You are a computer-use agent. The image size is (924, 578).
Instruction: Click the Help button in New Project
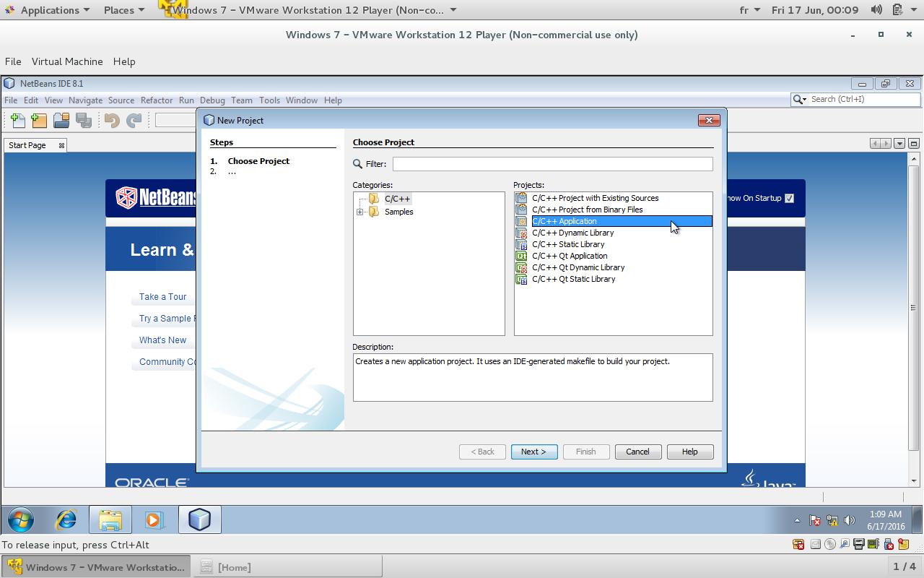689,452
